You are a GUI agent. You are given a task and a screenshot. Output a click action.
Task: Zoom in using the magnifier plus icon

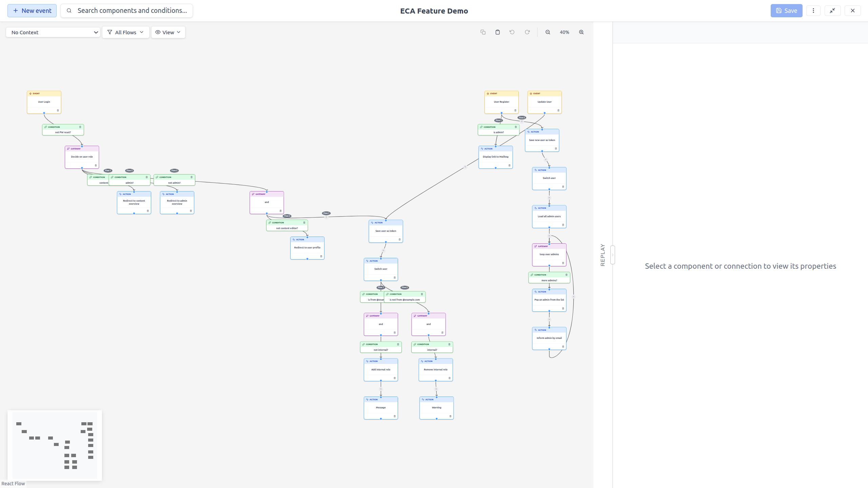[x=581, y=32]
